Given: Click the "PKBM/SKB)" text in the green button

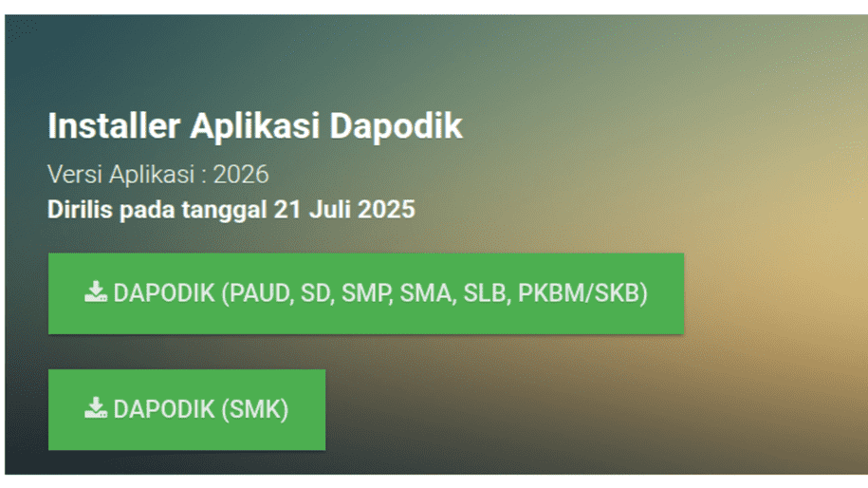Looking at the screenshot, I should [x=582, y=293].
